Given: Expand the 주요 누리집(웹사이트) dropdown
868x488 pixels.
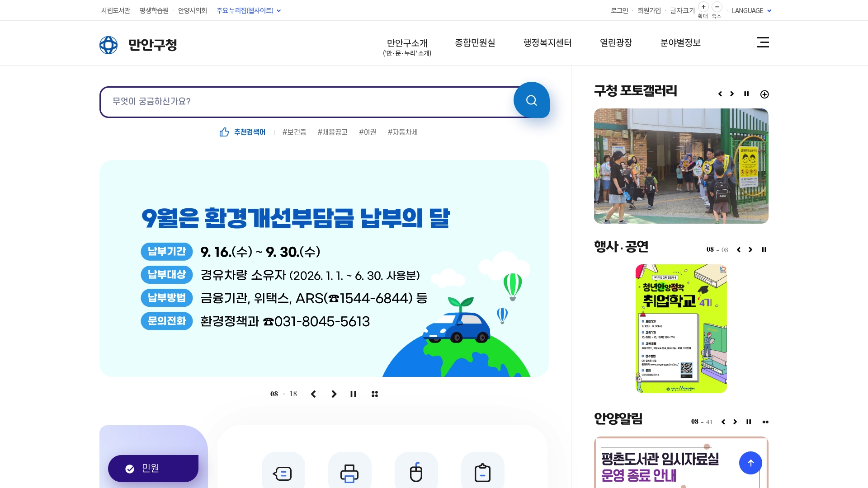Looking at the screenshot, I should (249, 10).
